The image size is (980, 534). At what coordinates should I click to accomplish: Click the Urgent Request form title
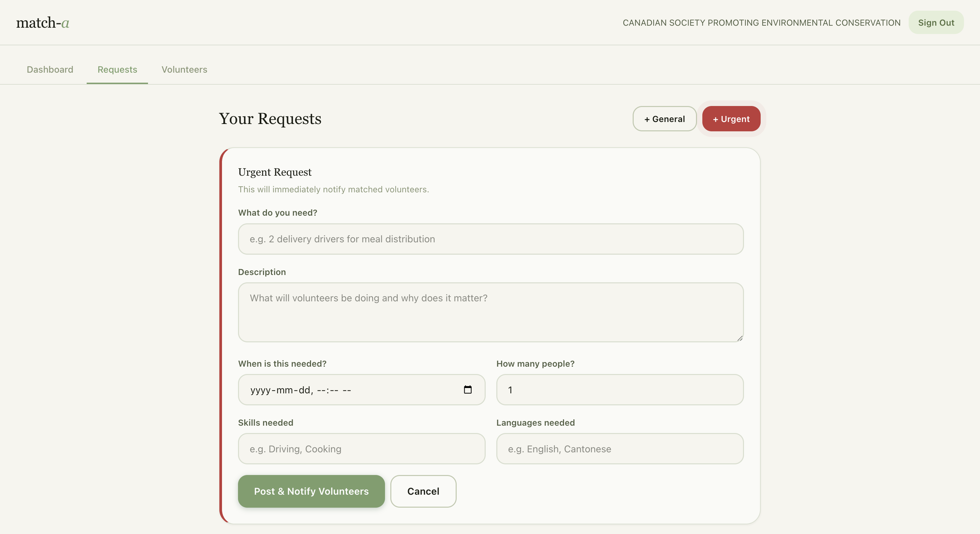(x=275, y=172)
